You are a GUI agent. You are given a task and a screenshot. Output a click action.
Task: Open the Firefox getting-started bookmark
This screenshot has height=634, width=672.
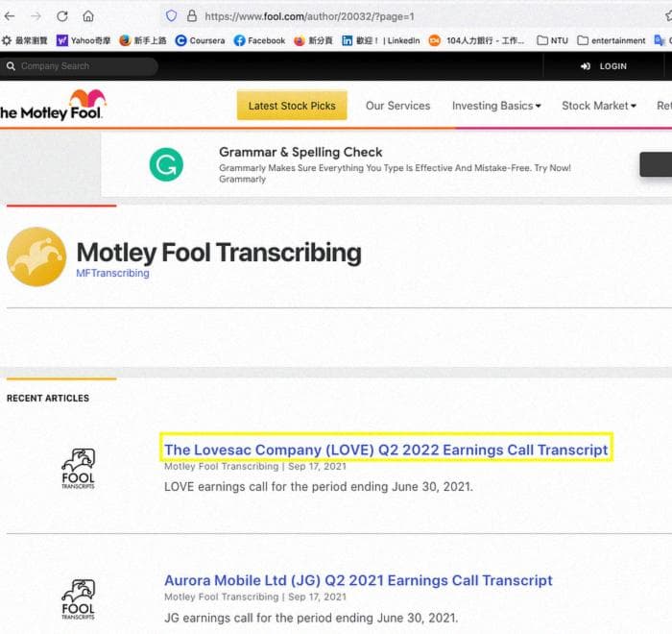pyautogui.click(x=143, y=40)
